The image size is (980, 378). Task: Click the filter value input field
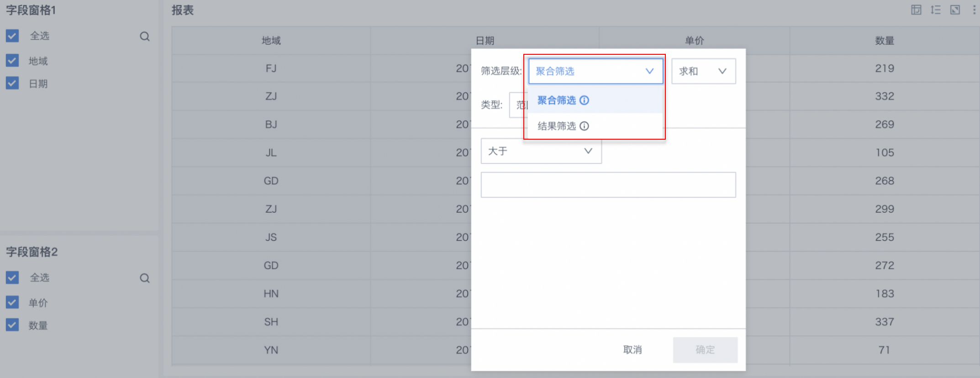pos(608,185)
